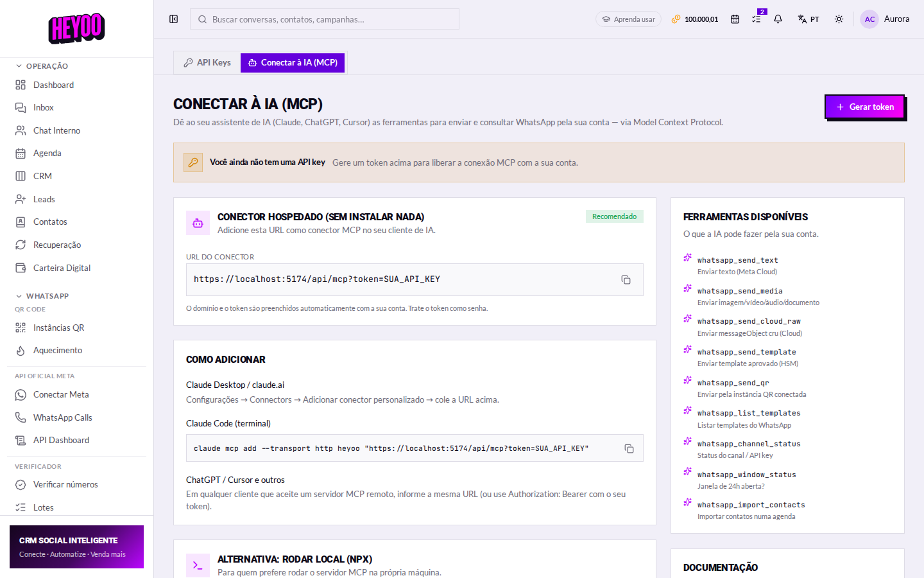Image resolution: width=924 pixels, height=578 pixels.
Task: Click the Carteira Digital wallet icon
Action: coord(21,268)
